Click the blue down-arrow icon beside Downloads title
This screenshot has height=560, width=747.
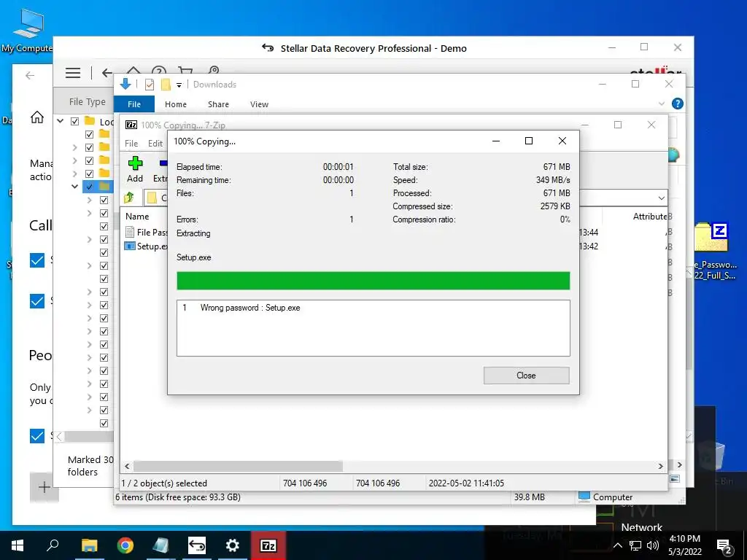coord(125,85)
